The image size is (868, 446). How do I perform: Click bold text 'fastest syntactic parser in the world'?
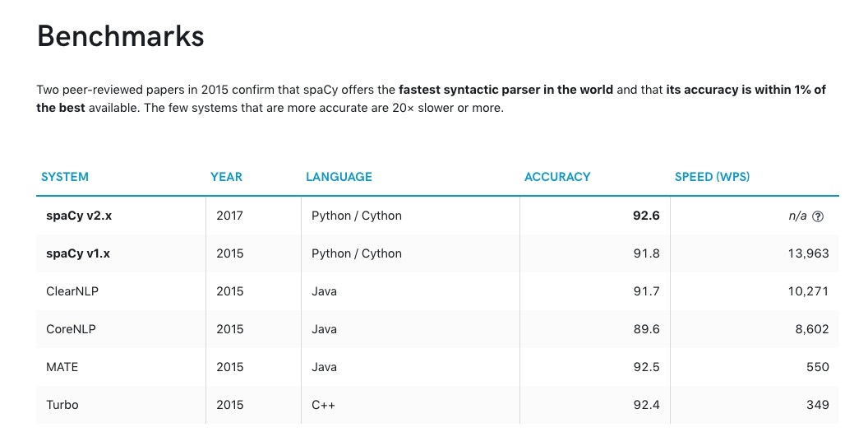[x=506, y=90]
